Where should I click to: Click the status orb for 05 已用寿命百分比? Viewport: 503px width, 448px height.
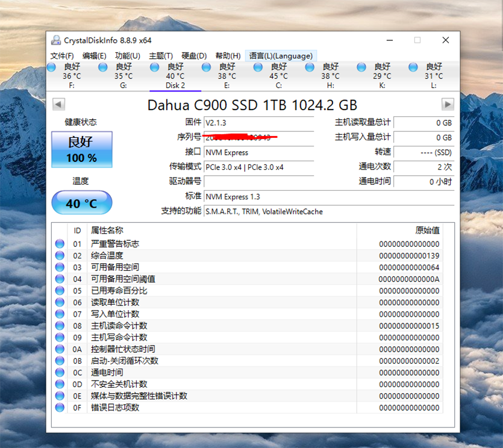coord(60,291)
